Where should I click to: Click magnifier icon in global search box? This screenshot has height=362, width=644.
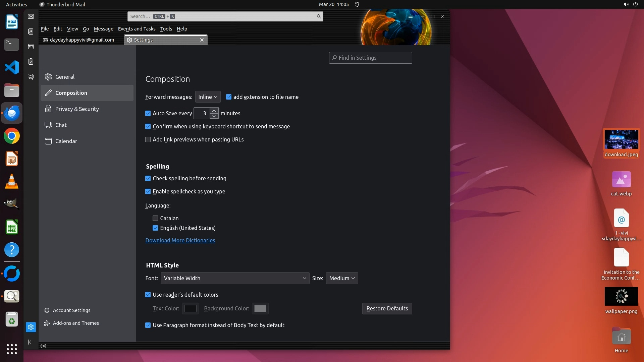(x=319, y=16)
